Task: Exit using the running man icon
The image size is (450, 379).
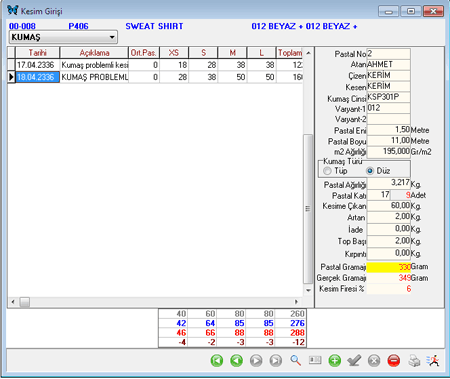Action: point(433,361)
